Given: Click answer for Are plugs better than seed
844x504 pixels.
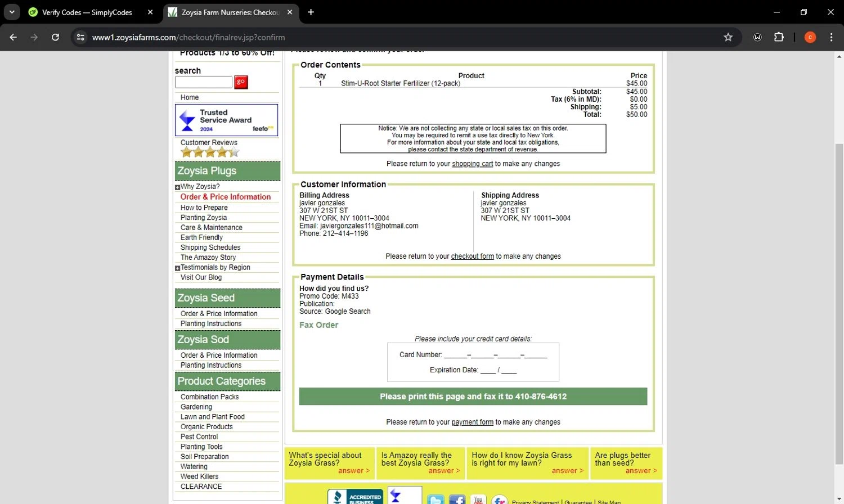Looking at the screenshot, I should (x=641, y=471).
